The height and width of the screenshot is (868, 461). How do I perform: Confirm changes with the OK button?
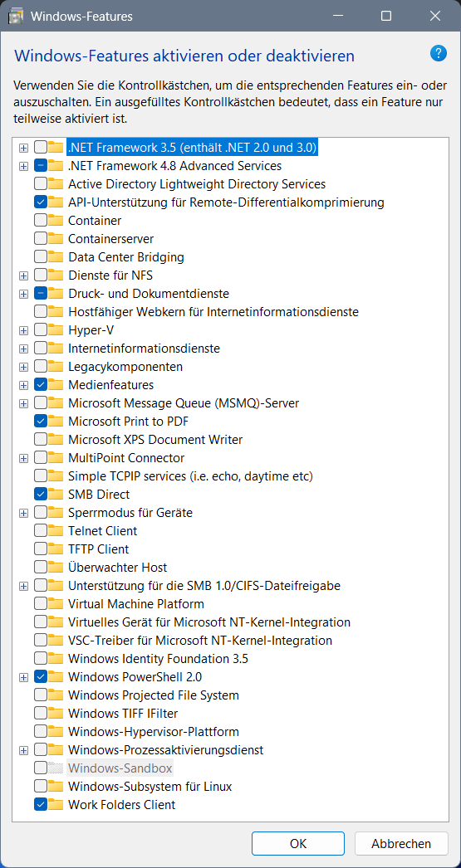click(298, 844)
